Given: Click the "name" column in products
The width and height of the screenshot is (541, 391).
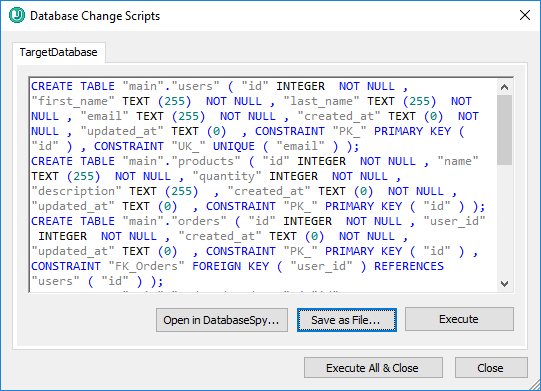Looking at the screenshot, I should click(458, 161).
